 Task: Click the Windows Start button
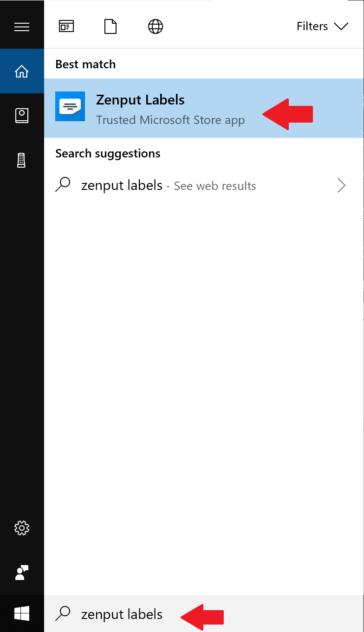point(22,613)
